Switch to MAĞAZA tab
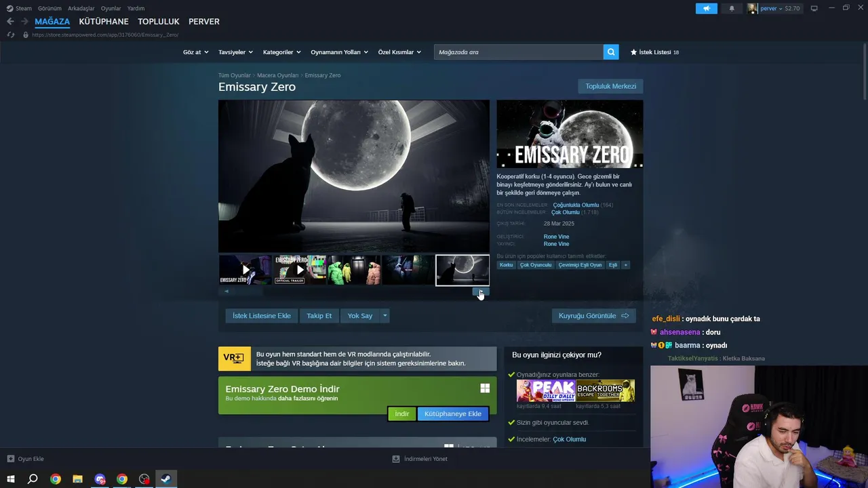Viewport: 868px width, 488px height. [x=52, y=22]
